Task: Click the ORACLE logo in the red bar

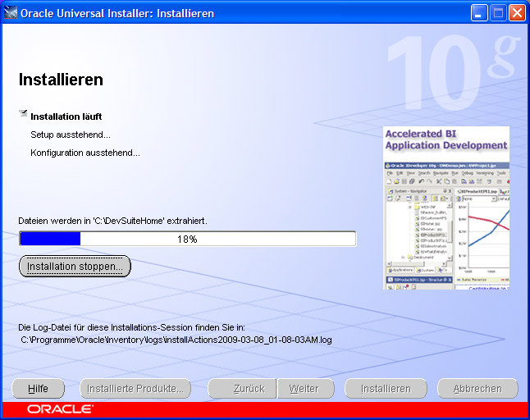Action: [x=60, y=409]
